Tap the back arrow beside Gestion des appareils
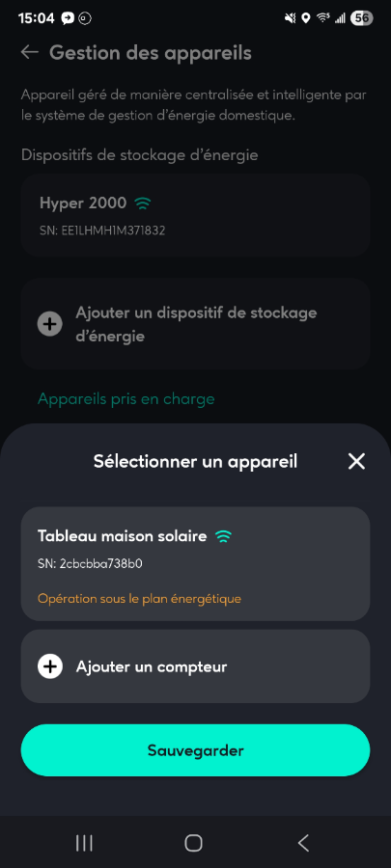 pyautogui.click(x=29, y=53)
